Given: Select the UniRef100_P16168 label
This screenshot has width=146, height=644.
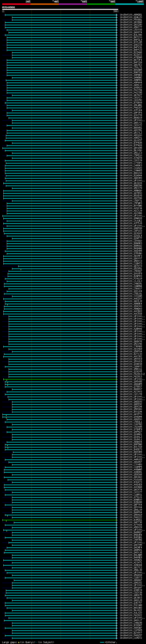Looking at the screenshot, I should coord(131,480).
